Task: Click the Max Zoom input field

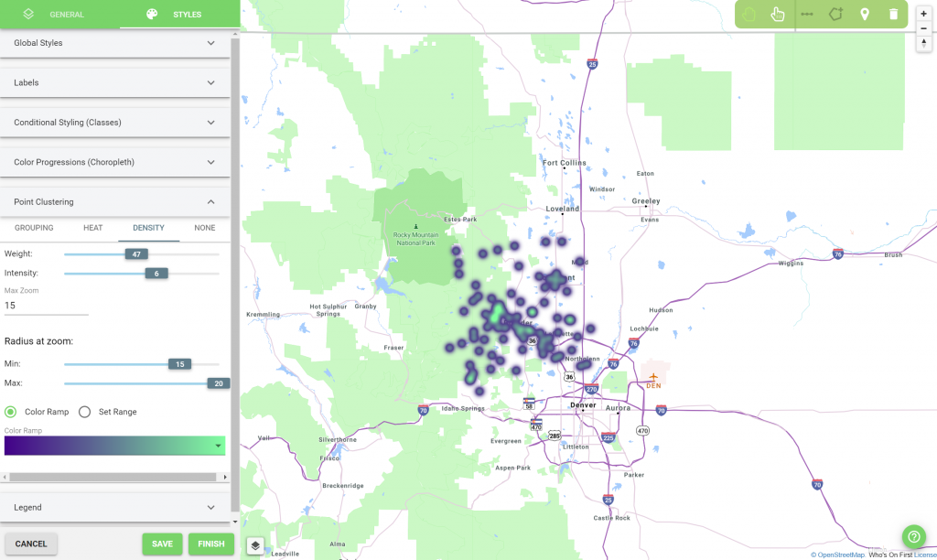Action: (46, 307)
